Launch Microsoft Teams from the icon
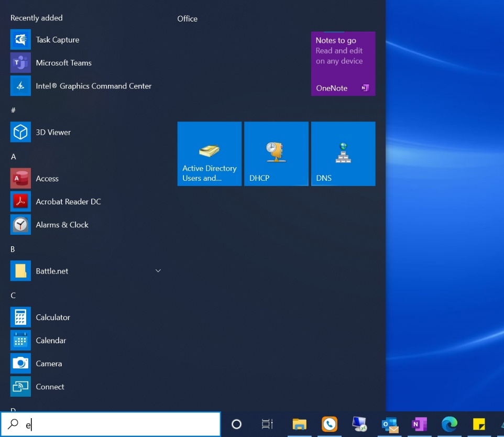Image resolution: width=504 pixels, height=437 pixels. pos(20,63)
